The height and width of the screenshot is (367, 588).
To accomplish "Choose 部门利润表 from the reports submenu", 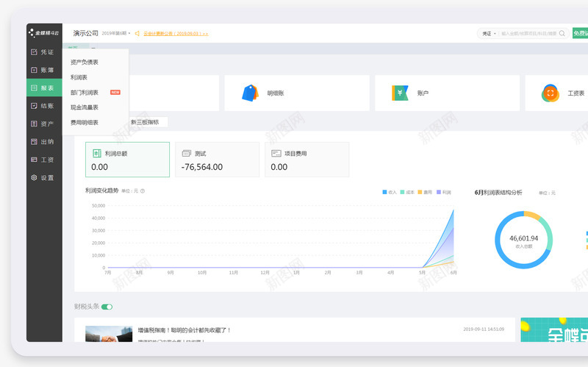I will point(85,93).
